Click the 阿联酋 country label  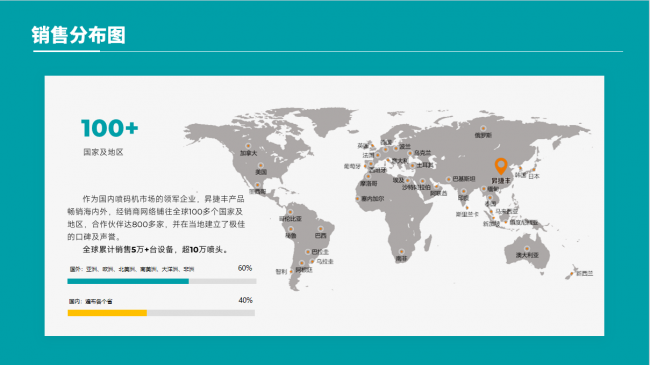(x=439, y=193)
